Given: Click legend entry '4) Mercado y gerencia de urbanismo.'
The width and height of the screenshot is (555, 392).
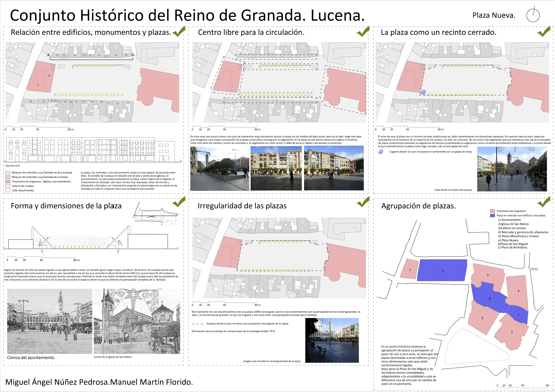Looking at the screenshot, I should pos(523,232).
